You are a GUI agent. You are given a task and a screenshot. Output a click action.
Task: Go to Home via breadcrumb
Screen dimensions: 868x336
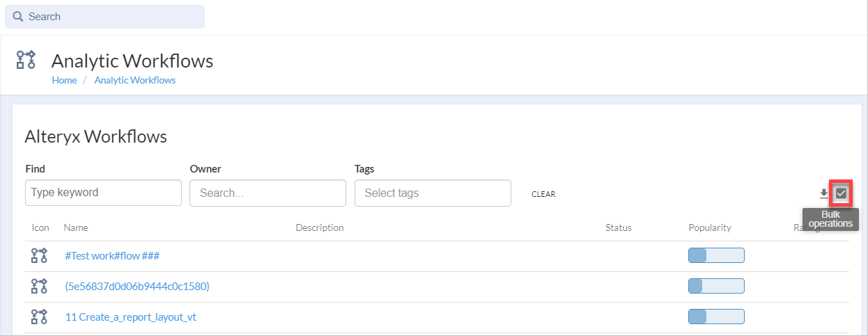pyautogui.click(x=64, y=80)
